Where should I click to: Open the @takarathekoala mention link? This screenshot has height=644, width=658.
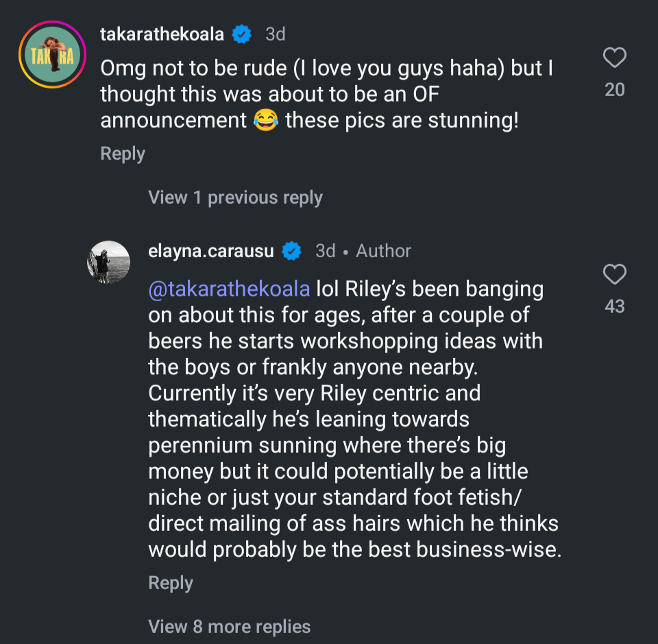coord(229,289)
